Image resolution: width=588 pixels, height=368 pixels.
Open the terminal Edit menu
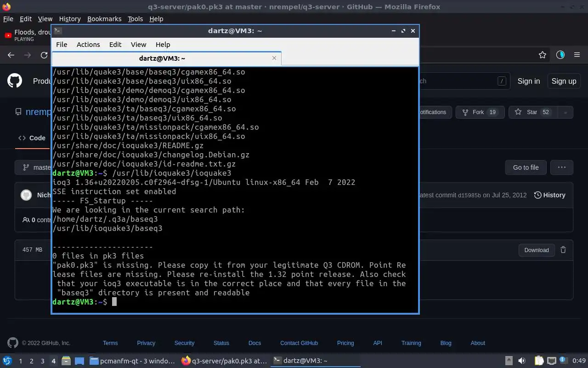point(115,45)
